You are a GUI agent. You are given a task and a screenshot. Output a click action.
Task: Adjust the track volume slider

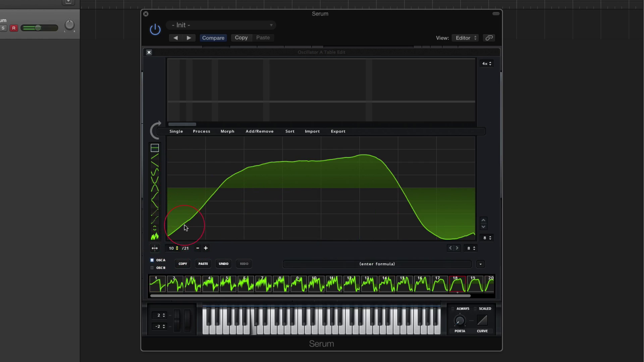click(x=39, y=28)
